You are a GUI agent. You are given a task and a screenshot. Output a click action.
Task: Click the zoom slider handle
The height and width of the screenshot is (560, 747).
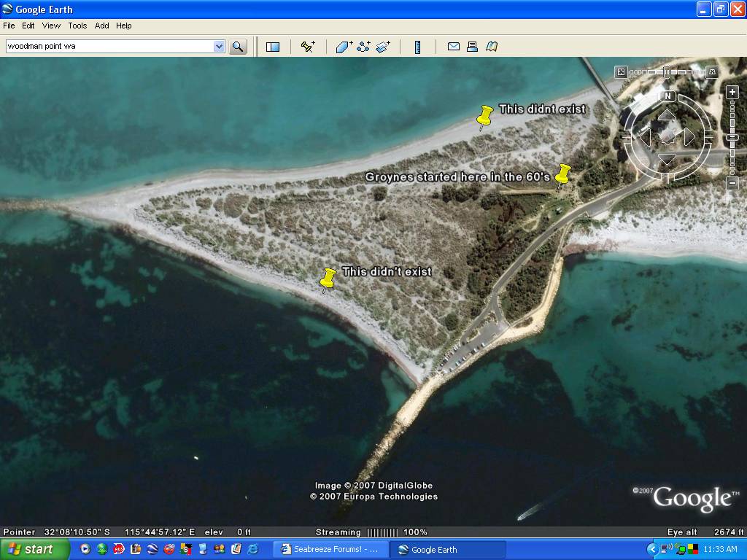pos(732,137)
